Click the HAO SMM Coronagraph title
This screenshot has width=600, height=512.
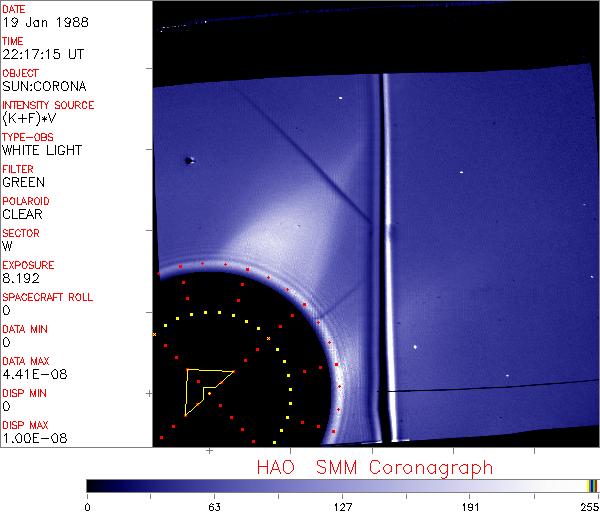pos(375,467)
